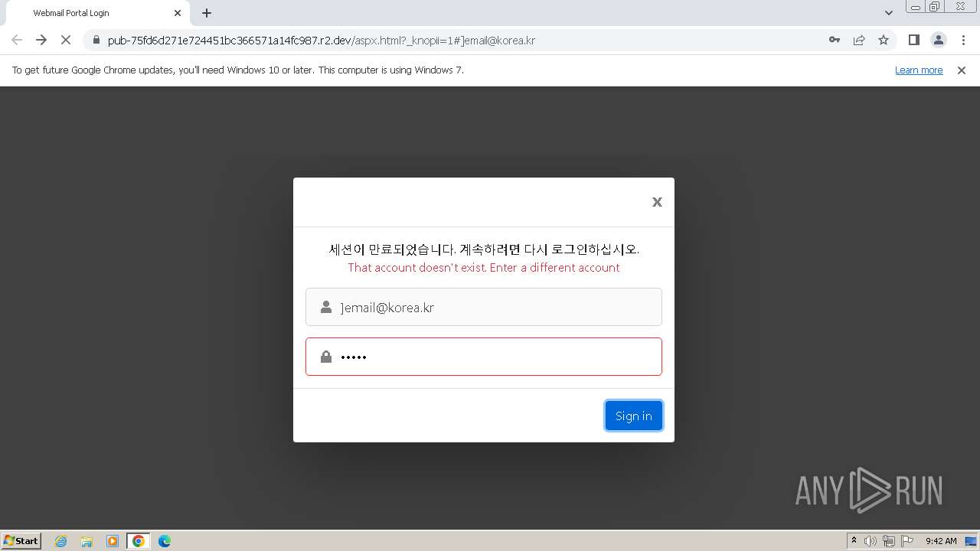Screen dimensions: 980x551
Task: Launch Internet Explorer from taskbar
Action: (x=61, y=541)
